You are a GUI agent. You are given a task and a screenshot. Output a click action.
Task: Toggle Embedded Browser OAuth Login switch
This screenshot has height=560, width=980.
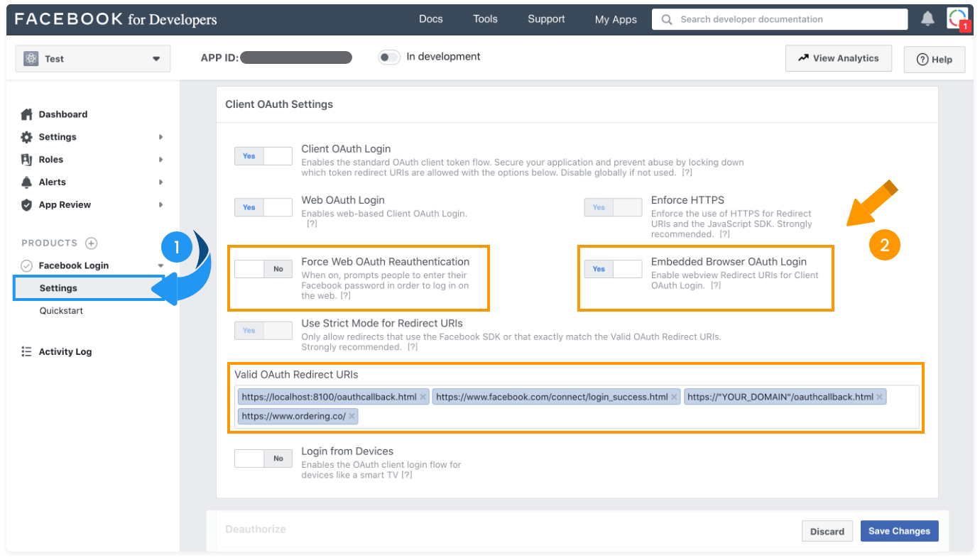point(613,269)
